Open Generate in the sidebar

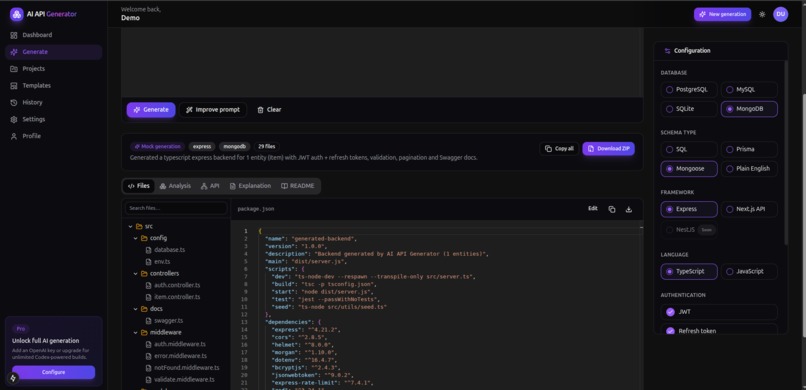54,52
